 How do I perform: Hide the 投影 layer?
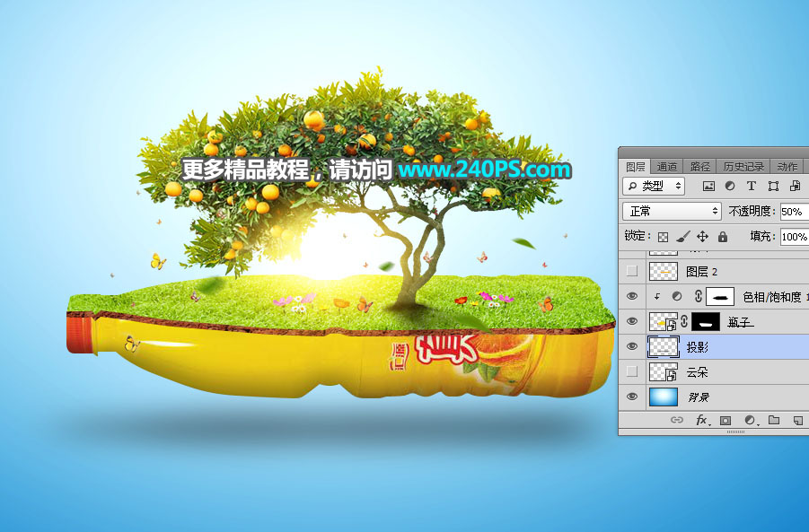coord(632,346)
